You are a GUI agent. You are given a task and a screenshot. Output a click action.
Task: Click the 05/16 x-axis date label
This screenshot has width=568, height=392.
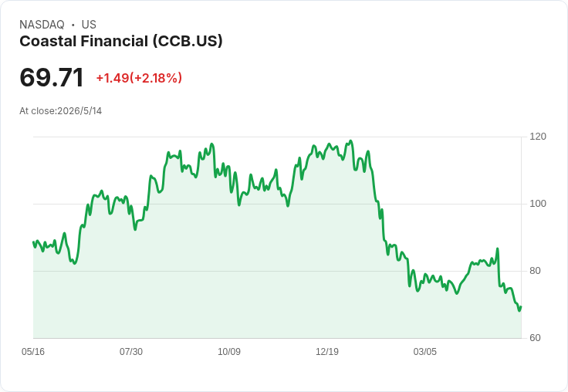33,352
